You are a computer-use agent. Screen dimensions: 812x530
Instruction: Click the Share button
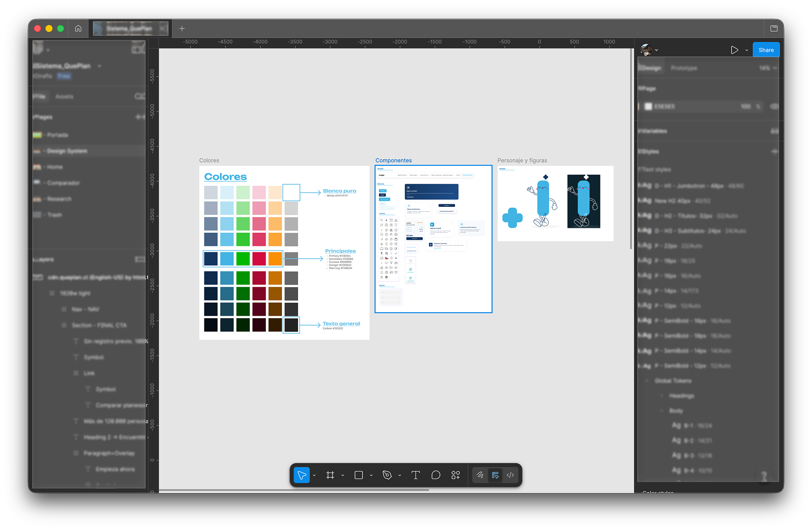pyautogui.click(x=765, y=49)
